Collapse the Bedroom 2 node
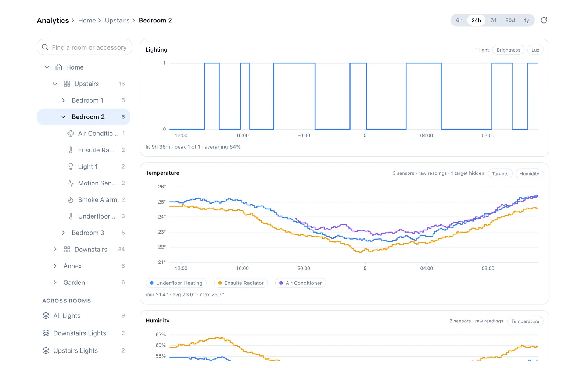 [63, 117]
